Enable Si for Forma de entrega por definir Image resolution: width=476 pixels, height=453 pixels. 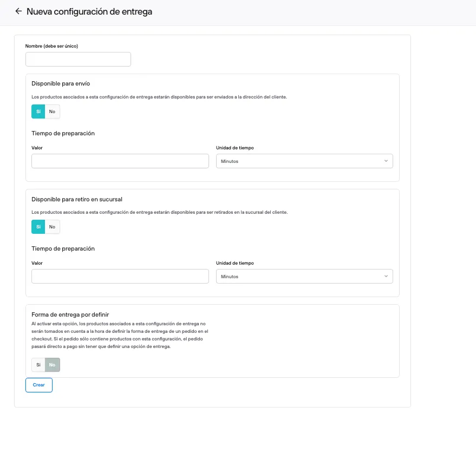(38, 365)
